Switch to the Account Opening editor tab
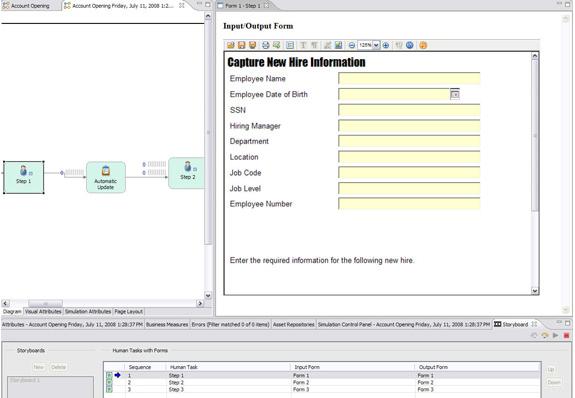The image size is (575, 398). coord(30,6)
